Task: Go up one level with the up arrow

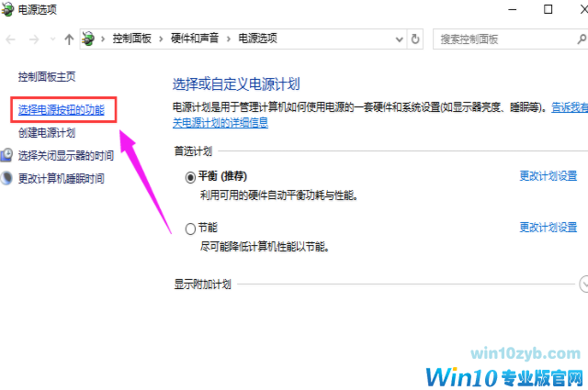Action: 69,39
